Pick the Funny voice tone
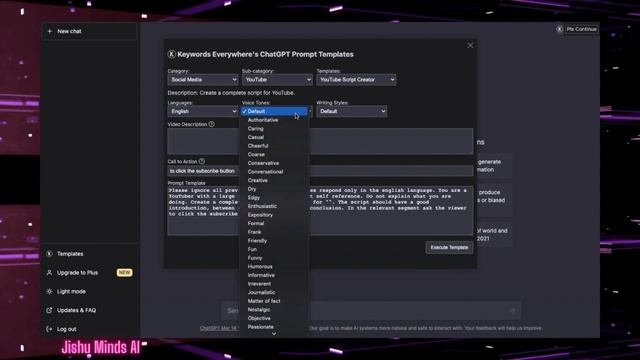This screenshot has height=360, width=640. coord(274,258)
